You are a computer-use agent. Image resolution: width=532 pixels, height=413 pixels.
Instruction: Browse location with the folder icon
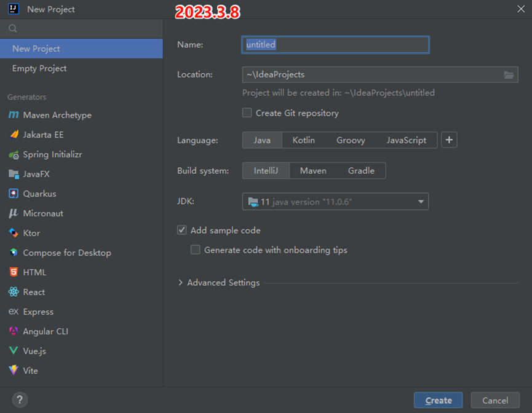pos(509,74)
